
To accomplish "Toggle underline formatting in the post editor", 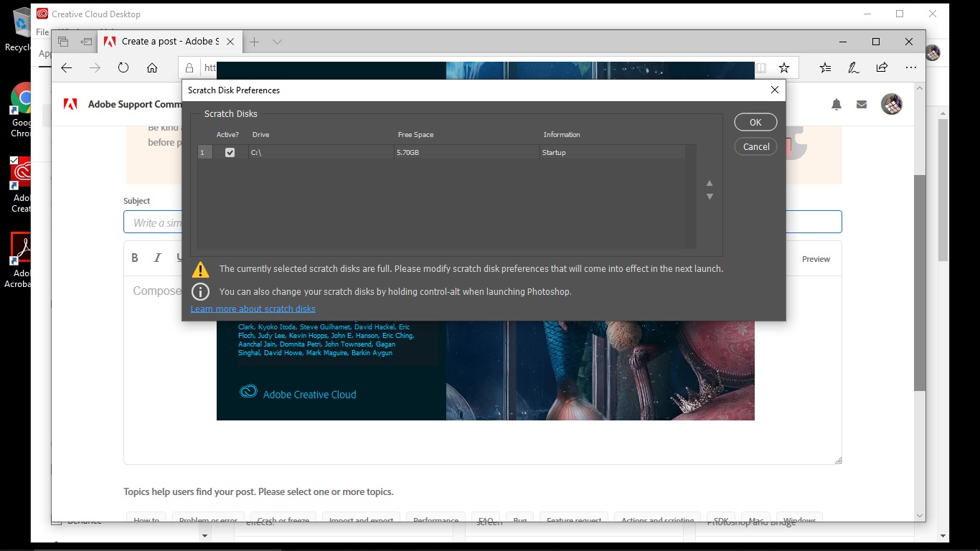I will point(179,258).
